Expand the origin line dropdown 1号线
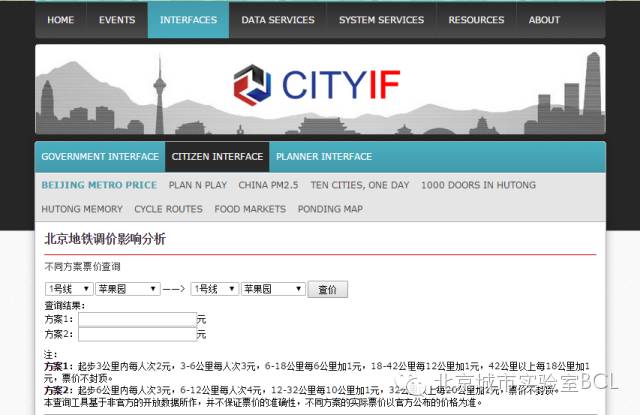Viewport: 640px width, 415px height. tap(69, 289)
